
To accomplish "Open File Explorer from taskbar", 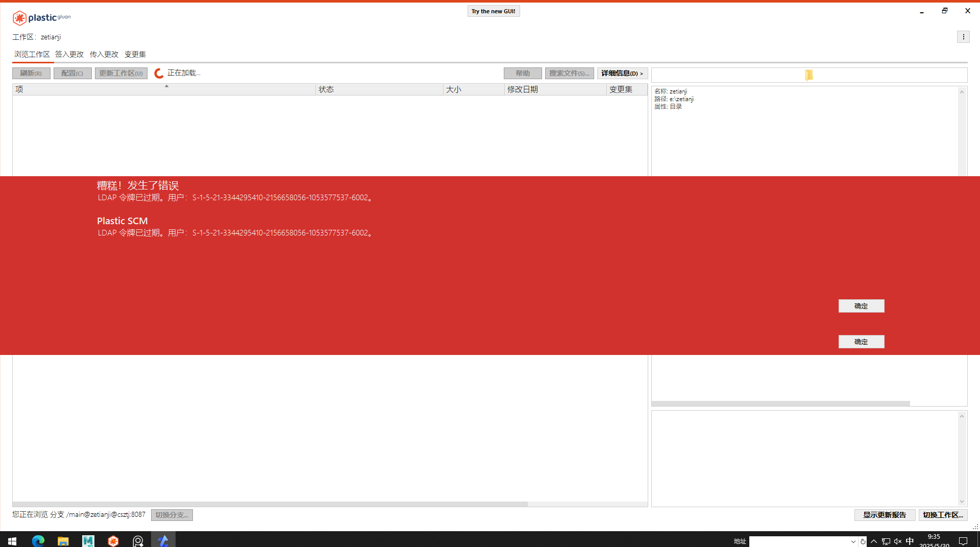I will pos(63,541).
